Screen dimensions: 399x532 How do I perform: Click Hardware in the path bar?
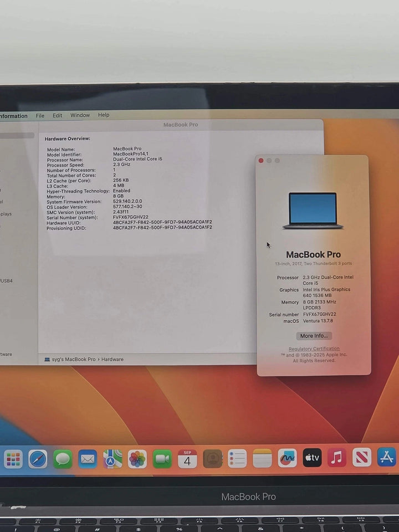click(x=112, y=359)
